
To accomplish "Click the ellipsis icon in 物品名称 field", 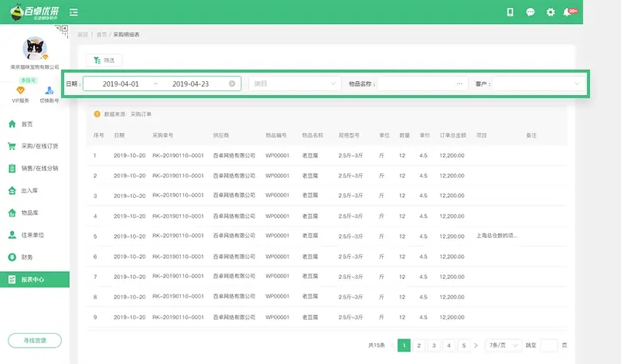I will [459, 83].
